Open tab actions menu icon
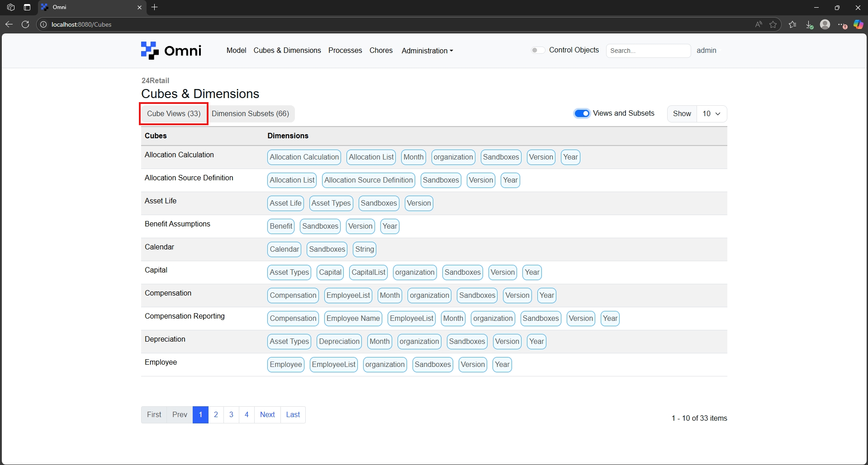This screenshot has width=868, height=465. click(27, 7)
